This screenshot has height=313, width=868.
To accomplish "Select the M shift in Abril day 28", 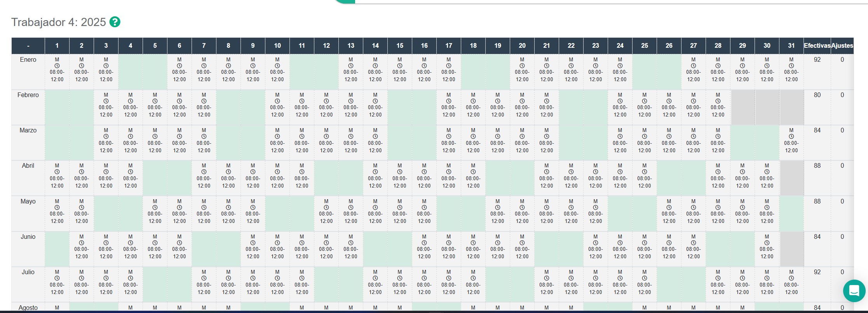I will pos(718,166).
